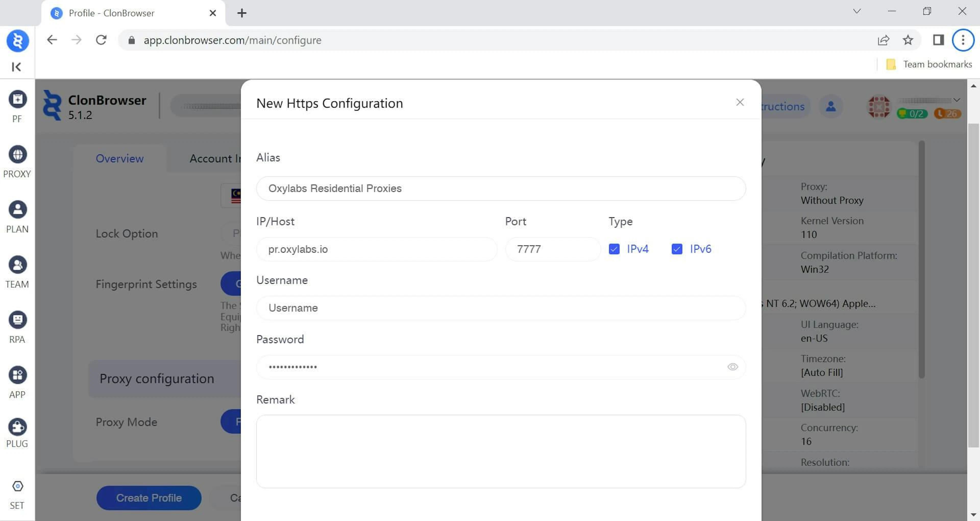Image resolution: width=980 pixels, height=521 pixels.
Task: Reload the page with the refresh icon
Action: [101, 40]
